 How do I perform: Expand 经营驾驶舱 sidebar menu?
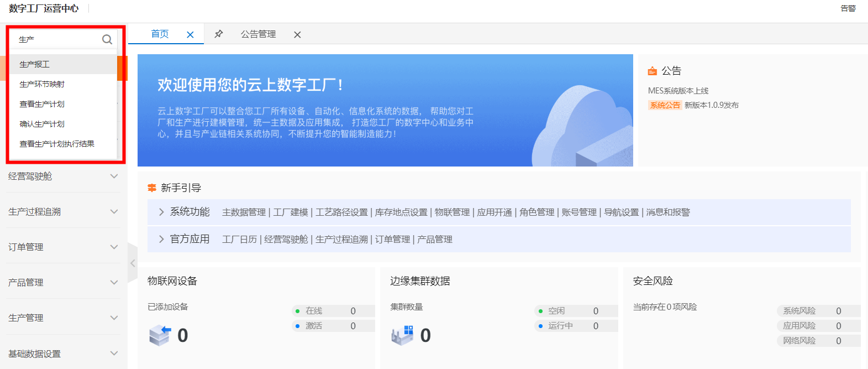[63, 176]
